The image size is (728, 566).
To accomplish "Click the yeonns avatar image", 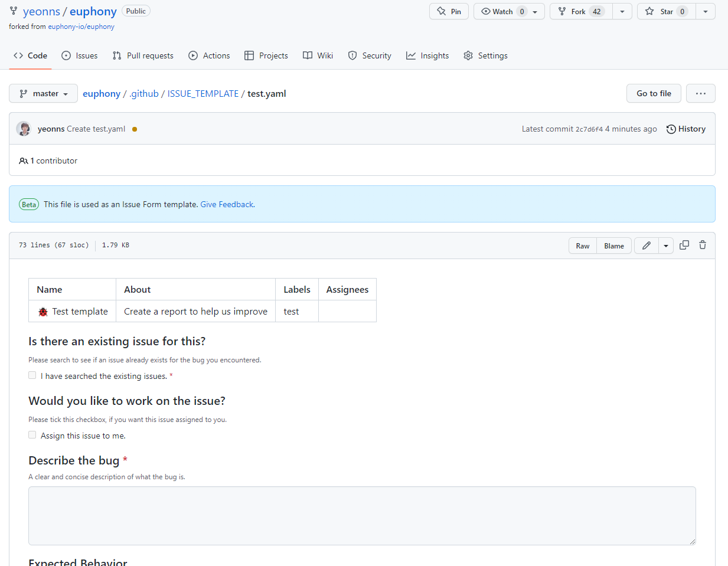I will point(24,129).
